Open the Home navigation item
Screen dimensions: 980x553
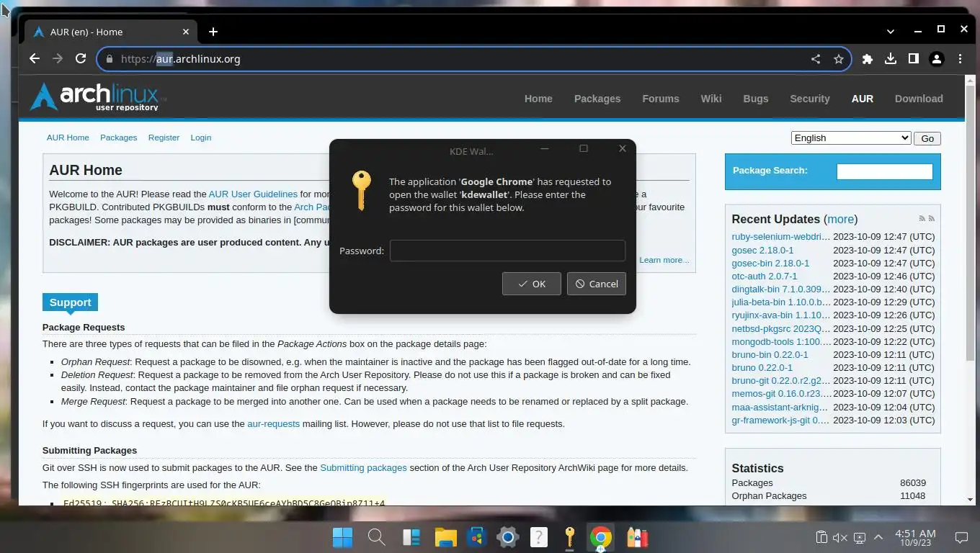coord(538,99)
